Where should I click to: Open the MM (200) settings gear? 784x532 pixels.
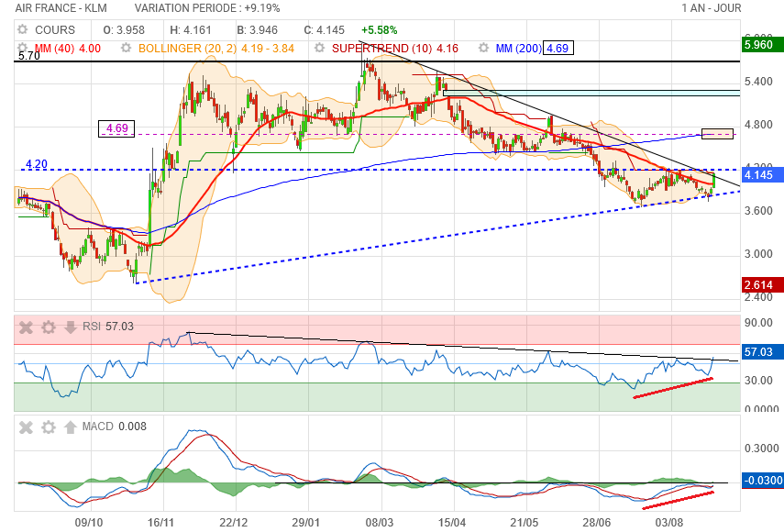coord(483,48)
